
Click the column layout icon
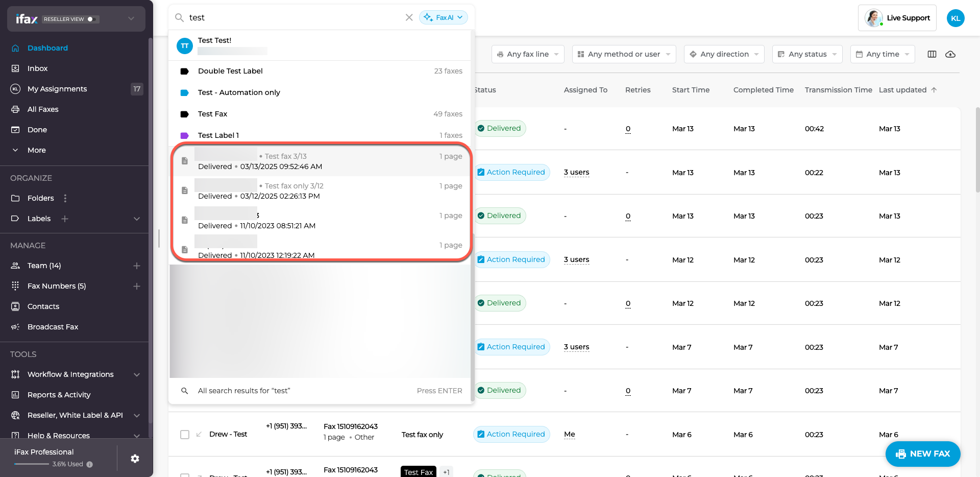[x=932, y=54]
